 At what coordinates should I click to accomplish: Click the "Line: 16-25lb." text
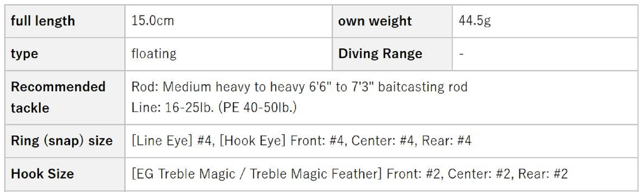tap(173, 107)
